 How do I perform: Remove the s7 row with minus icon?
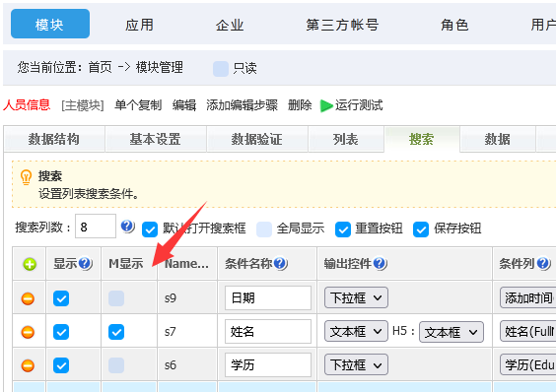coord(28,333)
